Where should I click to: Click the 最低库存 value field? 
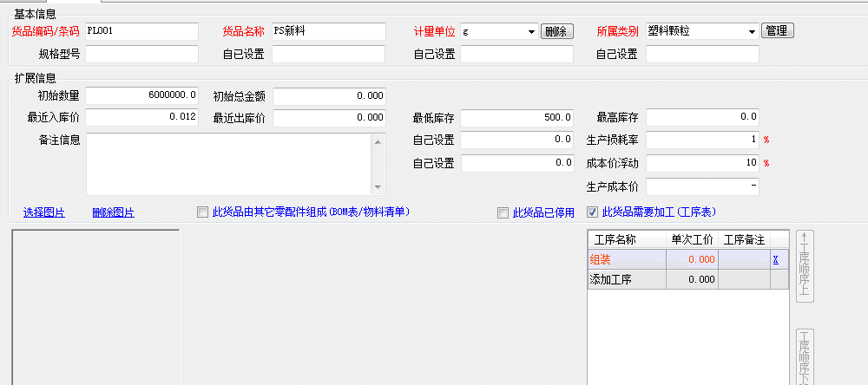tap(516, 117)
